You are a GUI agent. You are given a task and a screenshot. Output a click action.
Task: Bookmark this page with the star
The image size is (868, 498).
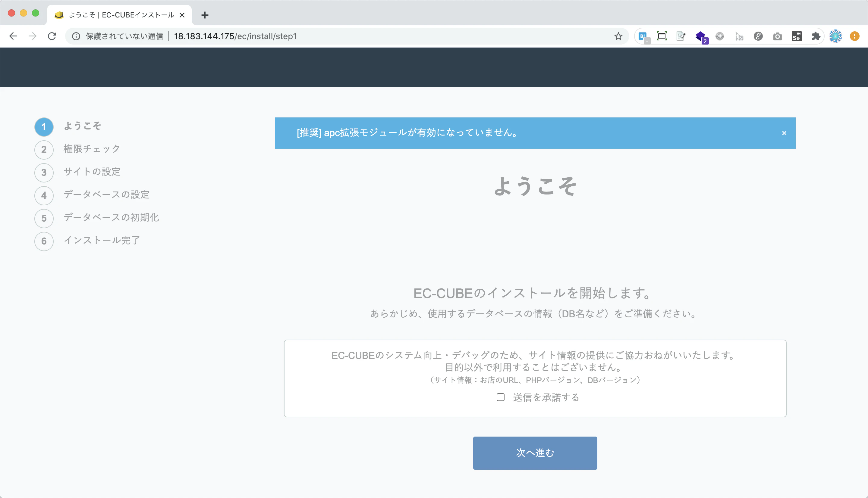(x=618, y=36)
